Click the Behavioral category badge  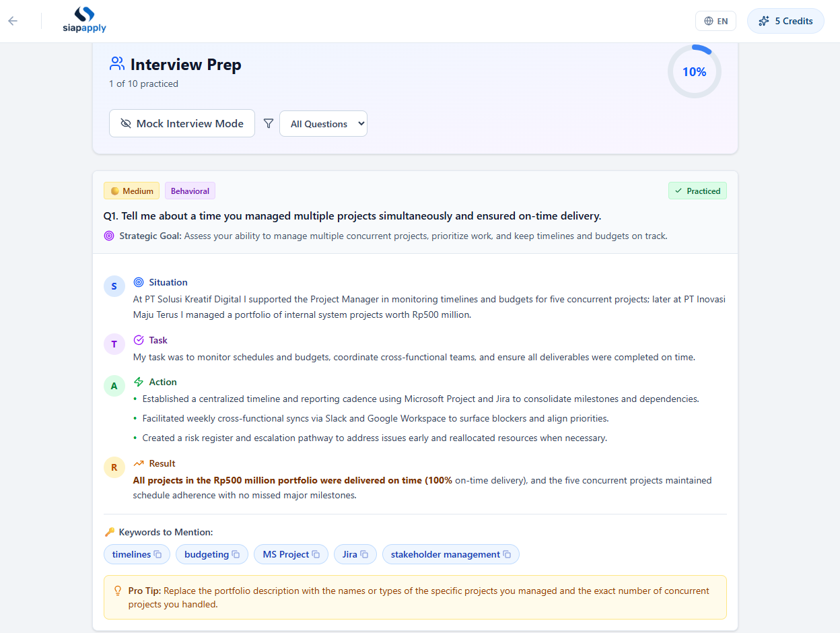[190, 191]
